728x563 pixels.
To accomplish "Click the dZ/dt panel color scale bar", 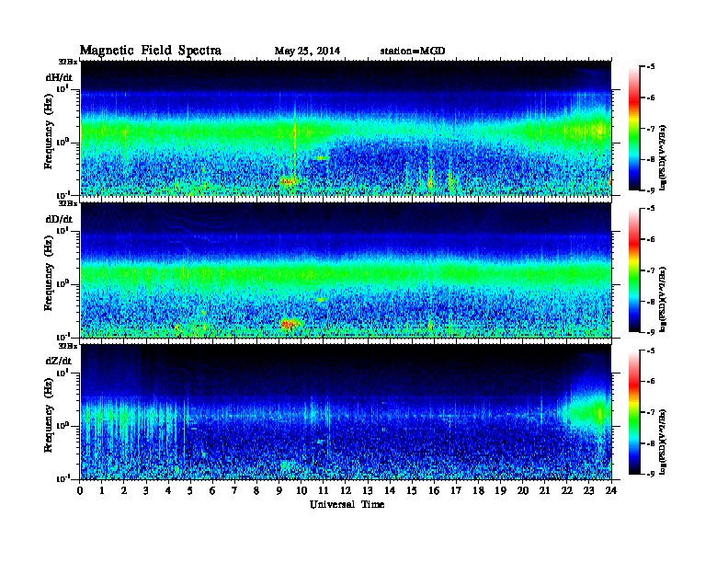I will coord(634,412).
